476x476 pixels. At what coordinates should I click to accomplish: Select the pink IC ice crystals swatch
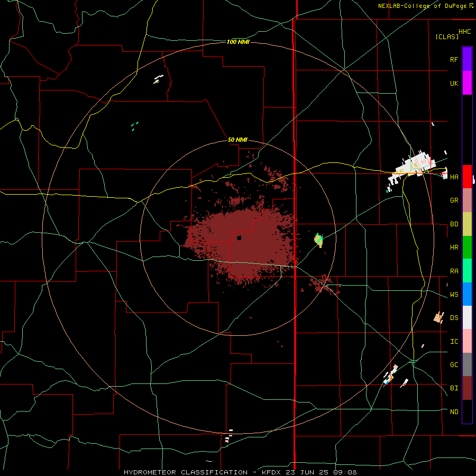467,341
